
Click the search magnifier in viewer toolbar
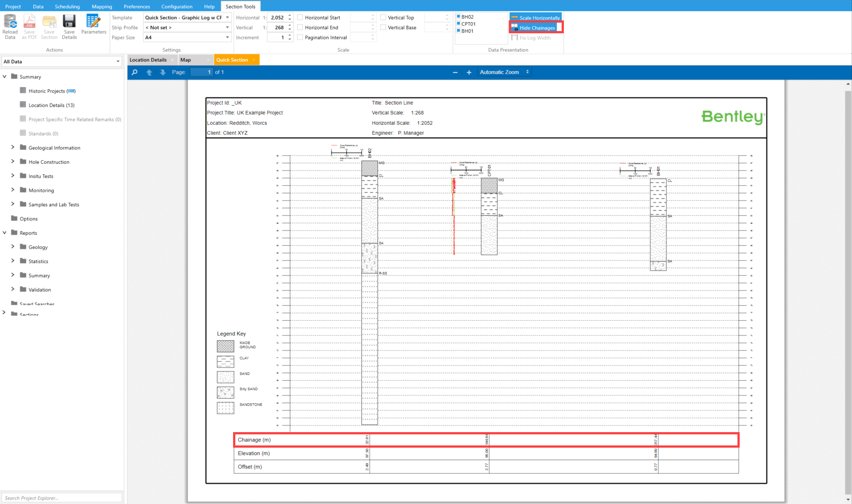(x=135, y=72)
